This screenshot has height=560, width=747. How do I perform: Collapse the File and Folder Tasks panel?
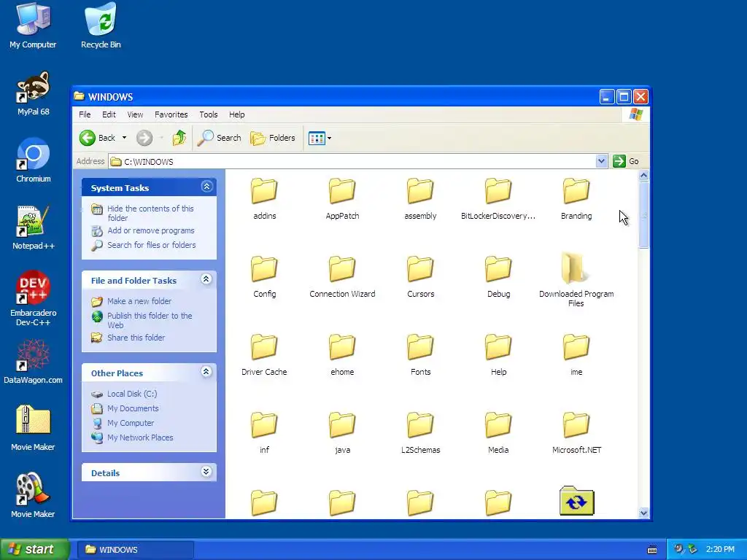[206, 279]
